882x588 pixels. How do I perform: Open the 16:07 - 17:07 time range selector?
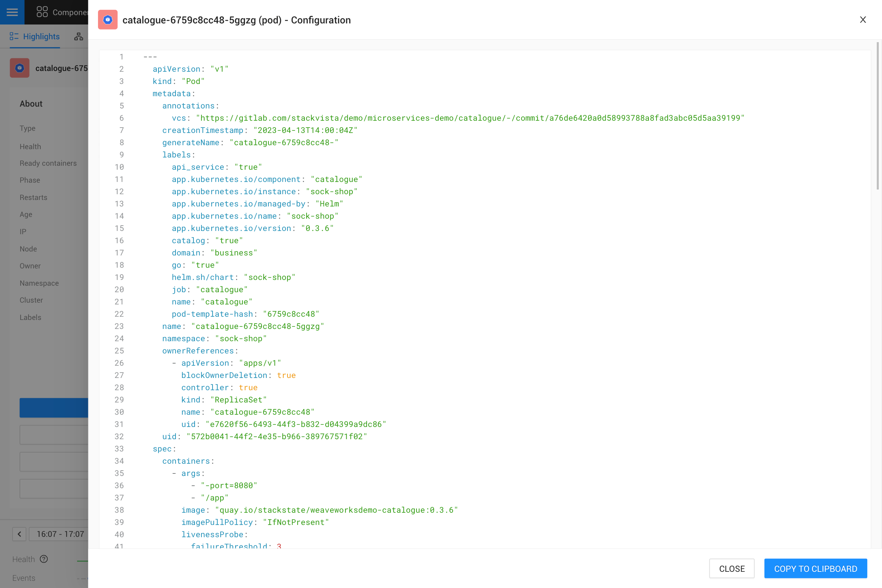point(60,534)
